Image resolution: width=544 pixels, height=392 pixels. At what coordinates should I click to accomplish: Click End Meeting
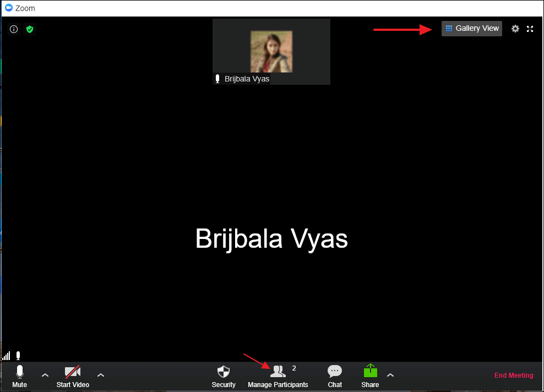click(x=514, y=375)
